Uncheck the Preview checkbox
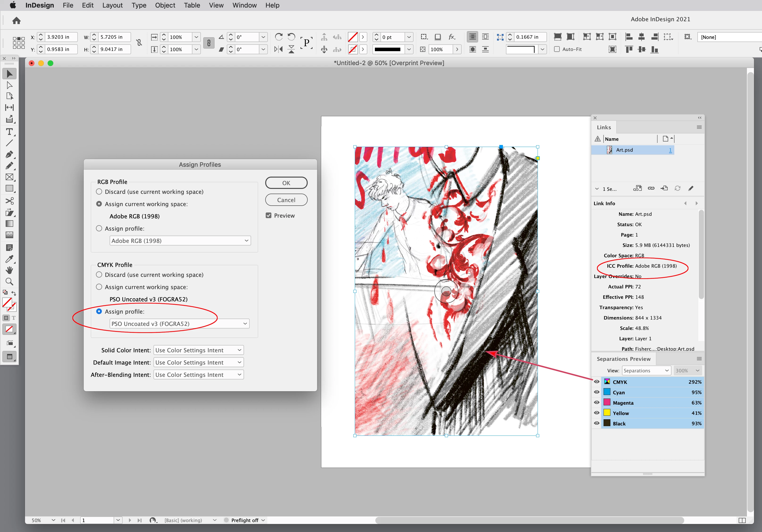The height and width of the screenshot is (532, 762). click(269, 215)
